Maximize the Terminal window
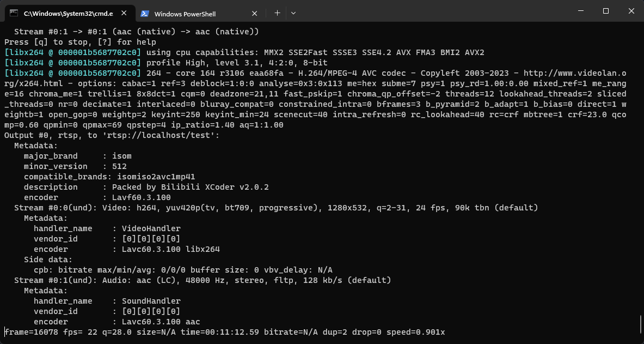Viewport: 644px width, 344px height. 606,11
